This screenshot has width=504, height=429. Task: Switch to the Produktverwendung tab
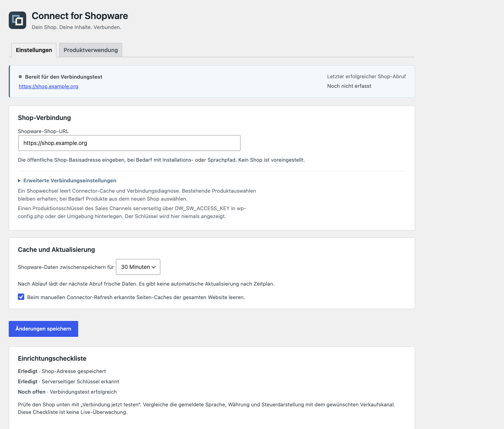click(90, 50)
